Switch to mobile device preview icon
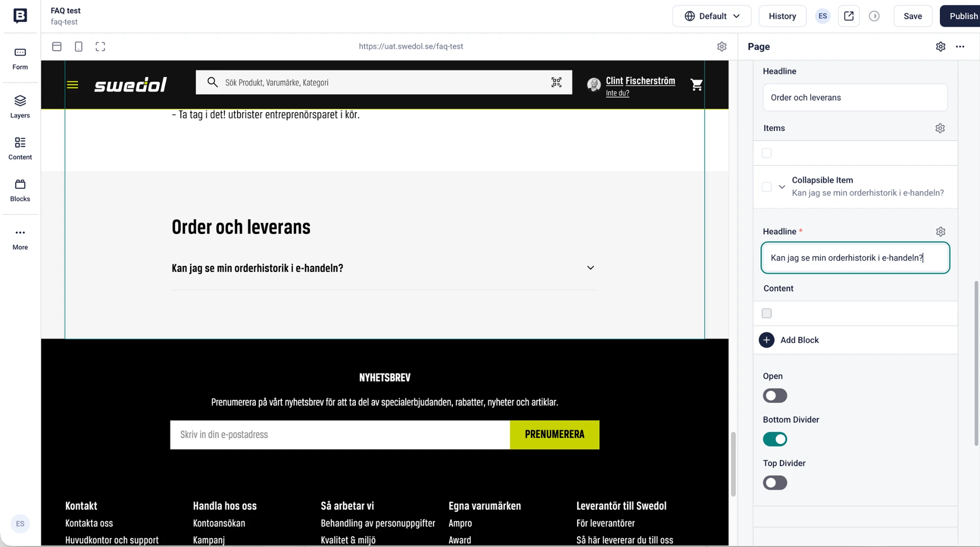 [78, 47]
